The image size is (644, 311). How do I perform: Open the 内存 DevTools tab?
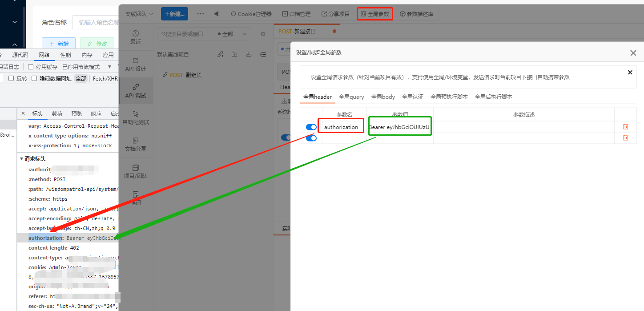87,55
